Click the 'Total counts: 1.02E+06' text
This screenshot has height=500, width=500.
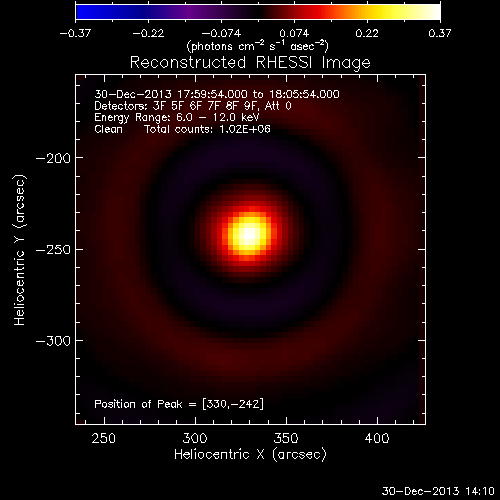pyautogui.click(x=207, y=129)
